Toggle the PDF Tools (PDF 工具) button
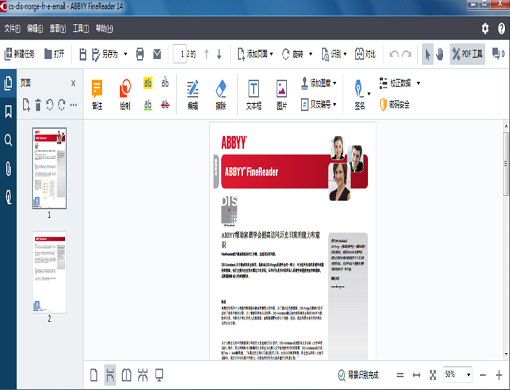Viewport: 510px width, 390px height. [467, 54]
